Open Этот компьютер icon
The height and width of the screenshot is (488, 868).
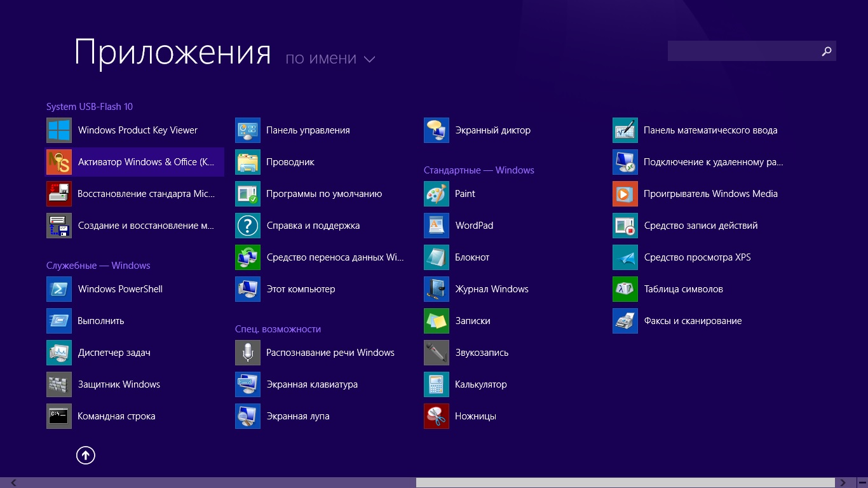pos(248,289)
